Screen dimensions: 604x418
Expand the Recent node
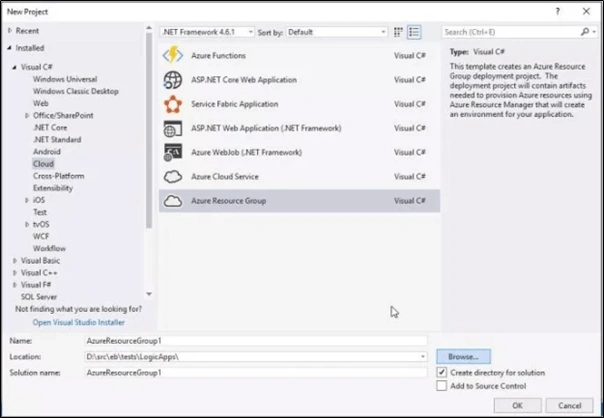(10, 31)
